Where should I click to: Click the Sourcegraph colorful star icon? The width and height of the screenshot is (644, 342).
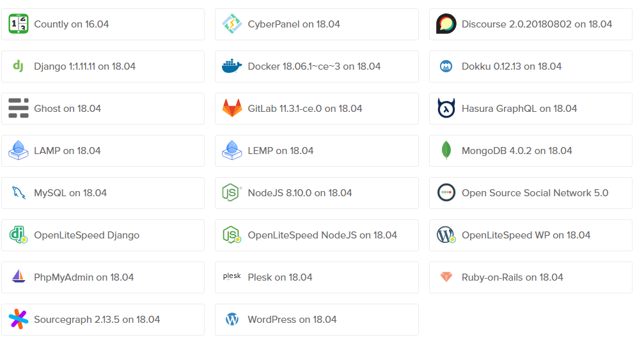coord(19,320)
